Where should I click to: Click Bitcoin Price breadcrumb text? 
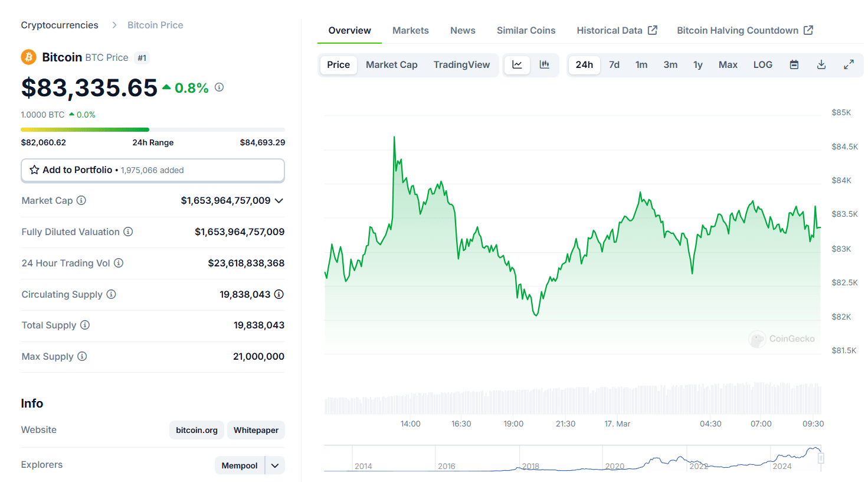[x=155, y=25]
